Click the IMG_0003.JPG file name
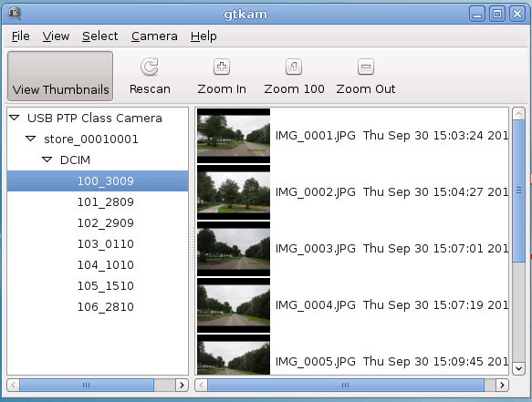The width and height of the screenshot is (532, 402). point(315,249)
